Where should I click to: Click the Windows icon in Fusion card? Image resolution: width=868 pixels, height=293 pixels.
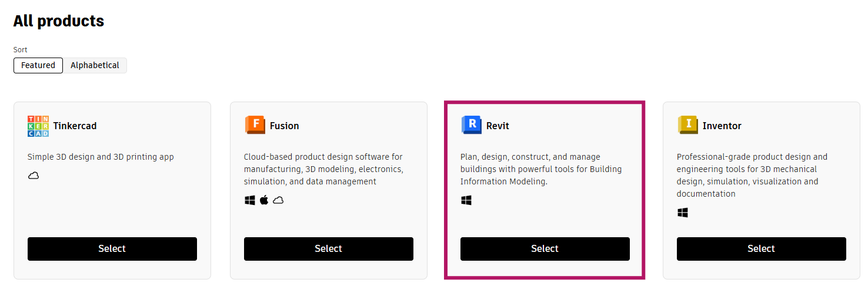pos(250,200)
